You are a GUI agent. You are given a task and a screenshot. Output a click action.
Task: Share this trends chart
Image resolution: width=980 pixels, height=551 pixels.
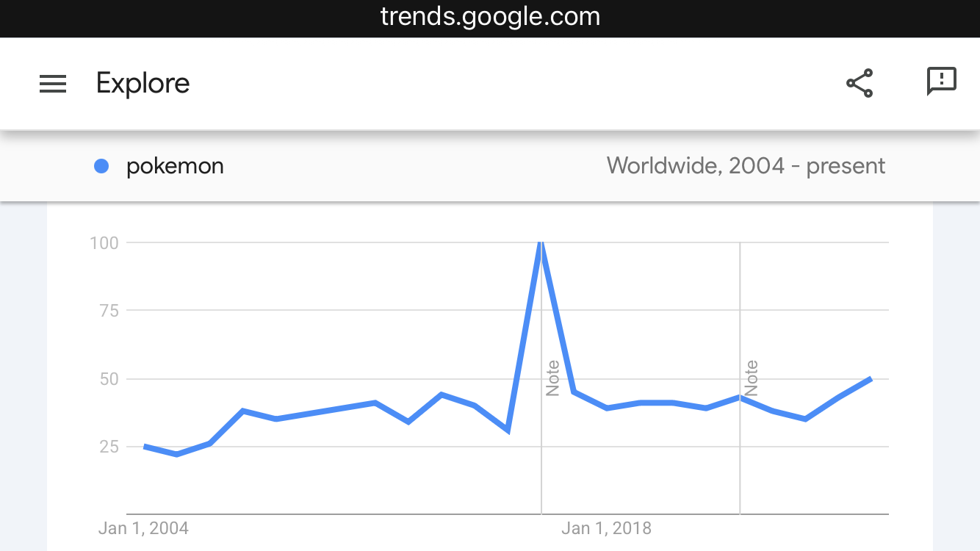click(x=860, y=83)
